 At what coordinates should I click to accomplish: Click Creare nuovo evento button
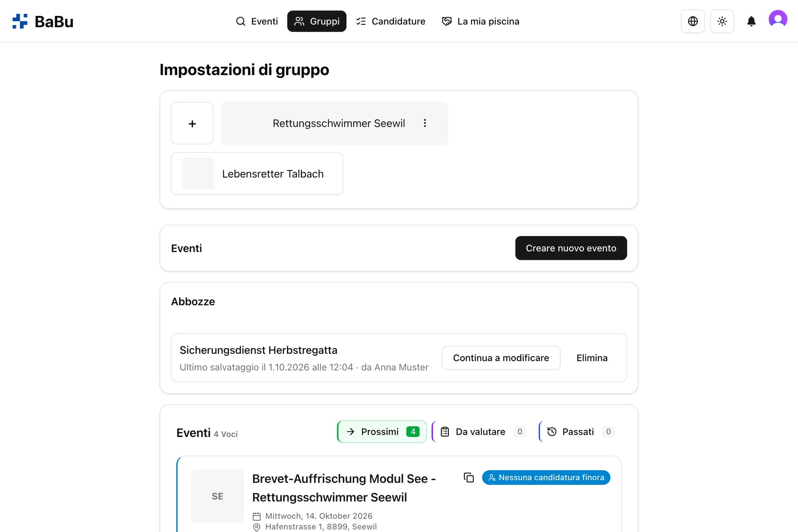point(571,248)
